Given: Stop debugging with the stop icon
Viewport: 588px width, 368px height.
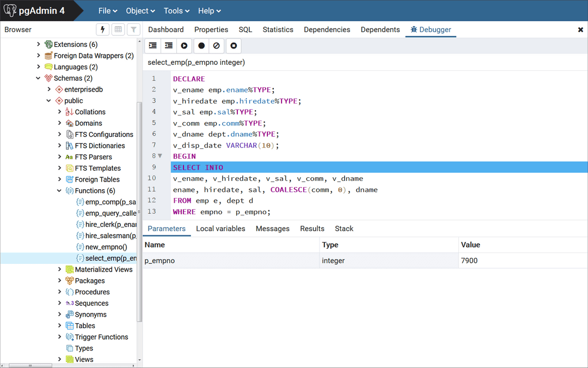Looking at the screenshot, I should click(234, 46).
